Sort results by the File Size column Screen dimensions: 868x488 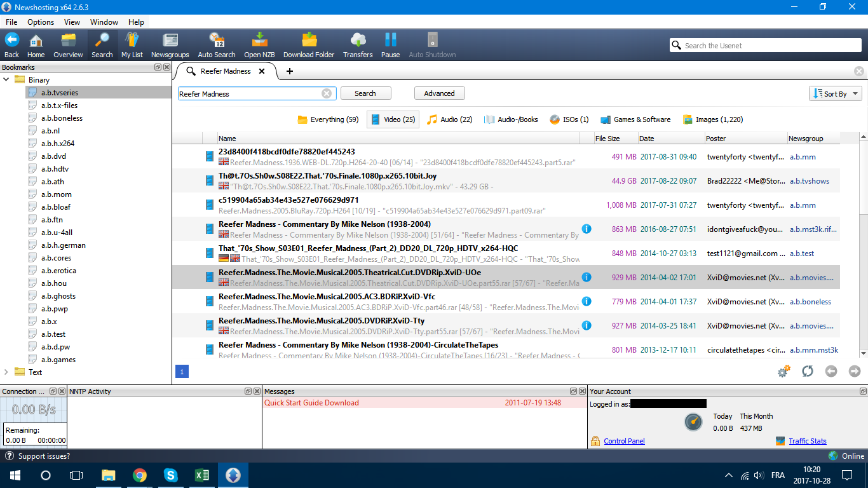pyautogui.click(x=615, y=139)
